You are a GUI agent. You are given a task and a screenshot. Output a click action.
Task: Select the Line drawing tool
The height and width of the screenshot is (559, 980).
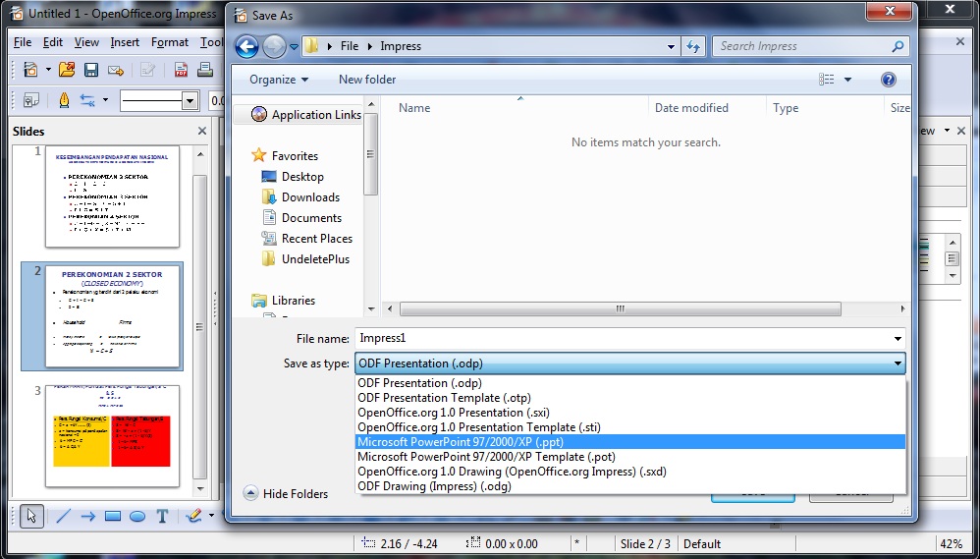(x=64, y=517)
